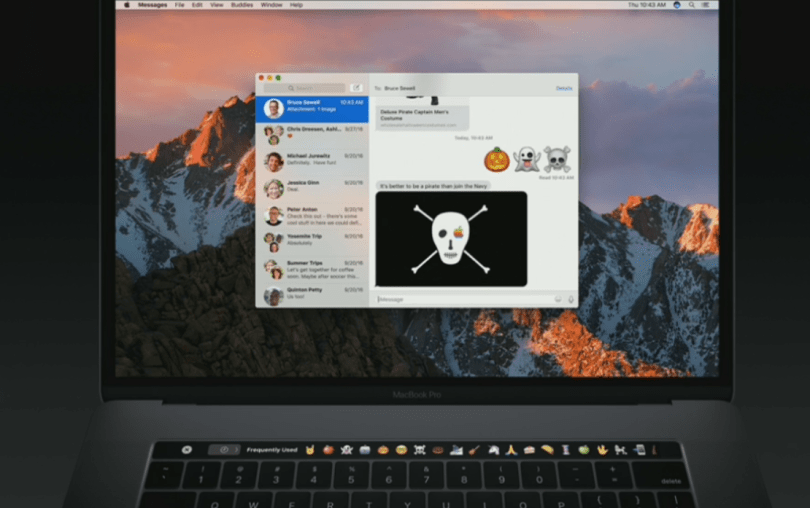Click the microphone dictation icon
This screenshot has width=810, height=508.
click(x=570, y=299)
